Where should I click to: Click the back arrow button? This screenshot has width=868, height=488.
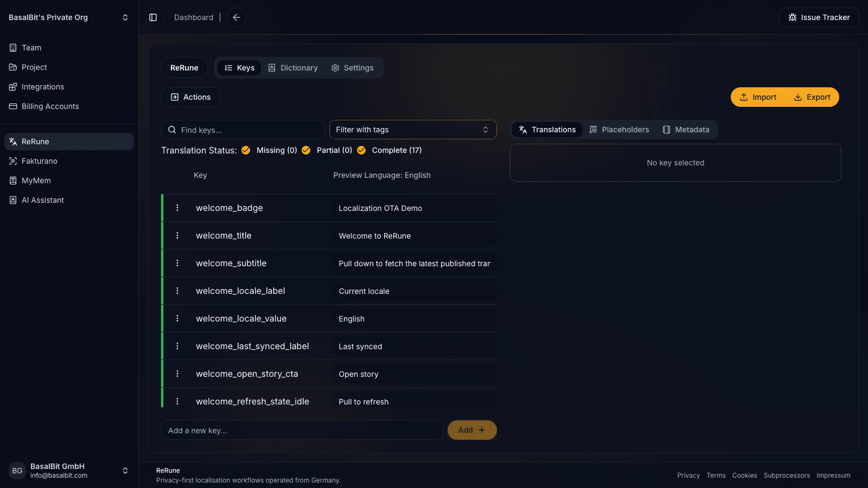pyautogui.click(x=237, y=17)
